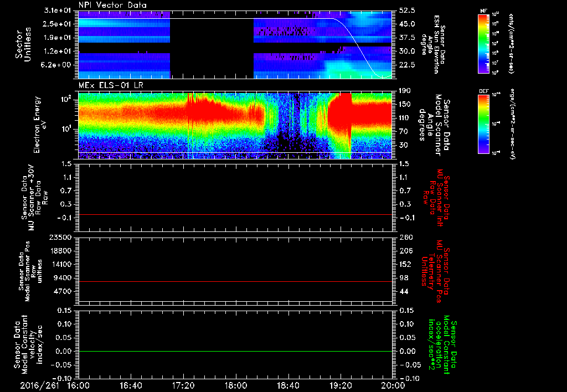Click the 19:20 time tick label
The width and height of the screenshot is (567, 392).
(341, 385)
